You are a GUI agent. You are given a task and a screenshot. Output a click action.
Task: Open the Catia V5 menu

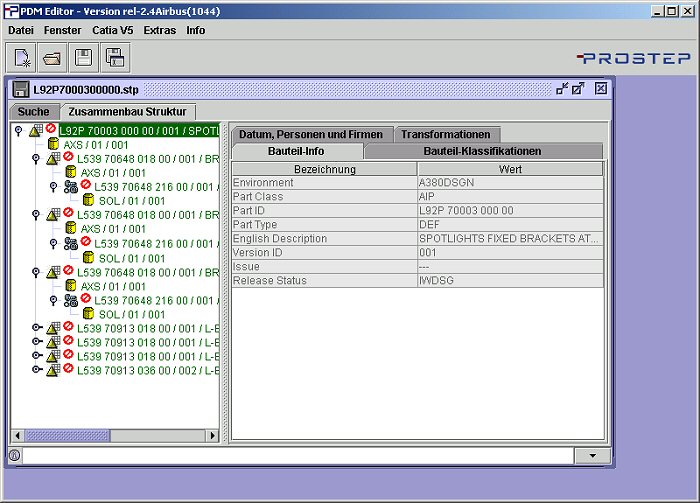112,30
